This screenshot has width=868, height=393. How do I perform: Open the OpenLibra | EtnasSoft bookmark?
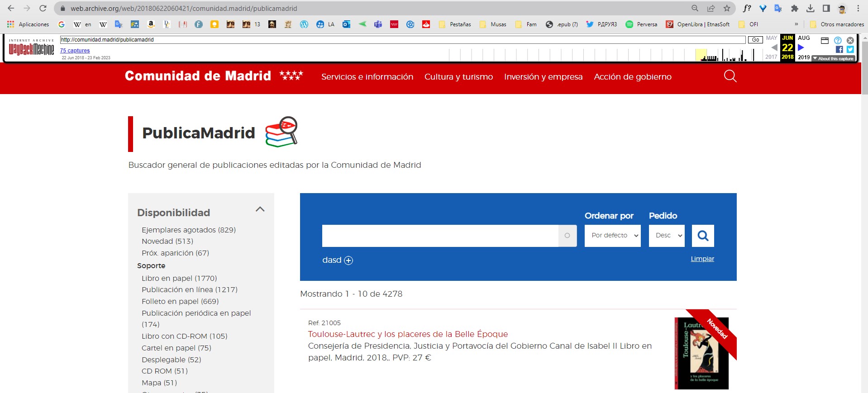pos(698,24)
